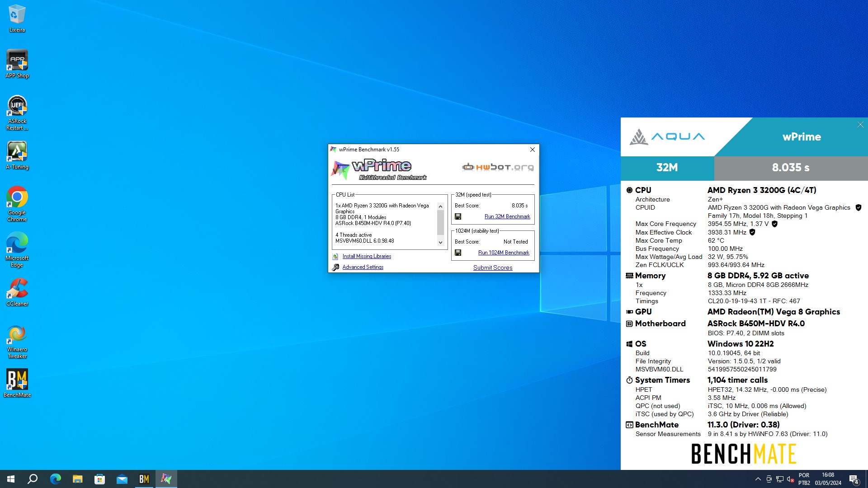Viewport: 868px width, 488px height.
Task: Click the Advanced Settings wrench icon
Action: click(335, 267)
